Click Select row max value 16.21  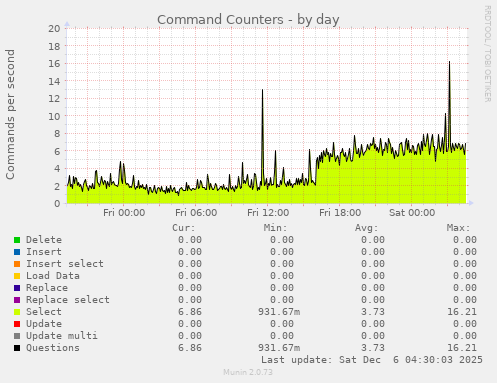click(x=462, y=312)
